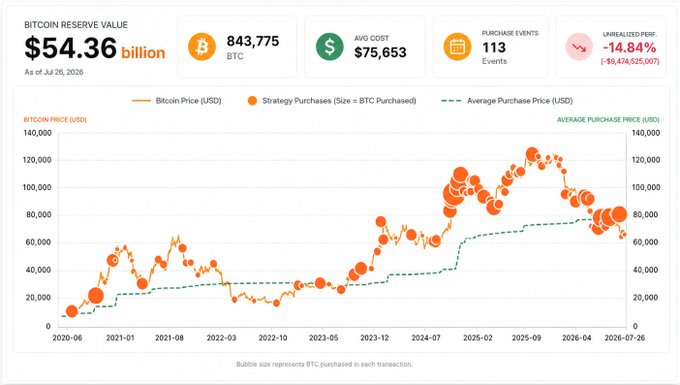Click the left axis 100,000 label
The image size is (680, 385).
37,187
